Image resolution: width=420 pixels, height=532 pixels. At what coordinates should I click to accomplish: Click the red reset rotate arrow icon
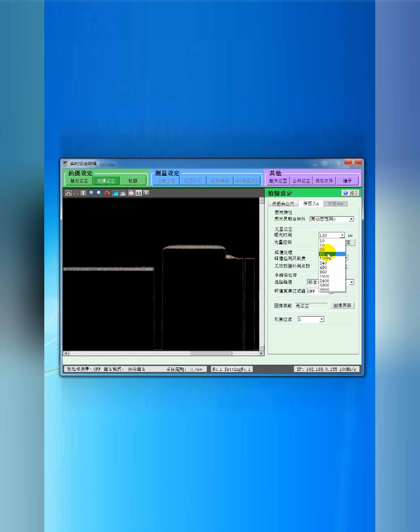click(x=107, y=193)
